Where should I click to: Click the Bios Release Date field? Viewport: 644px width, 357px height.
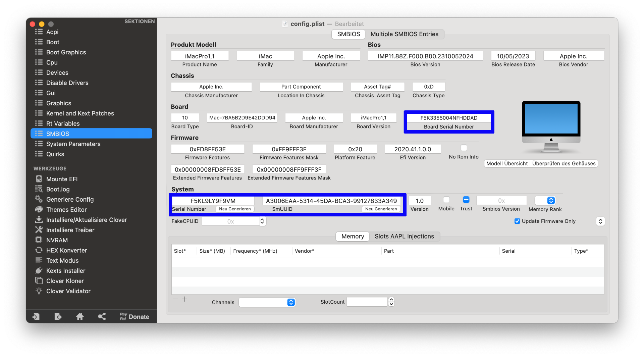click(x=513, y=56)
